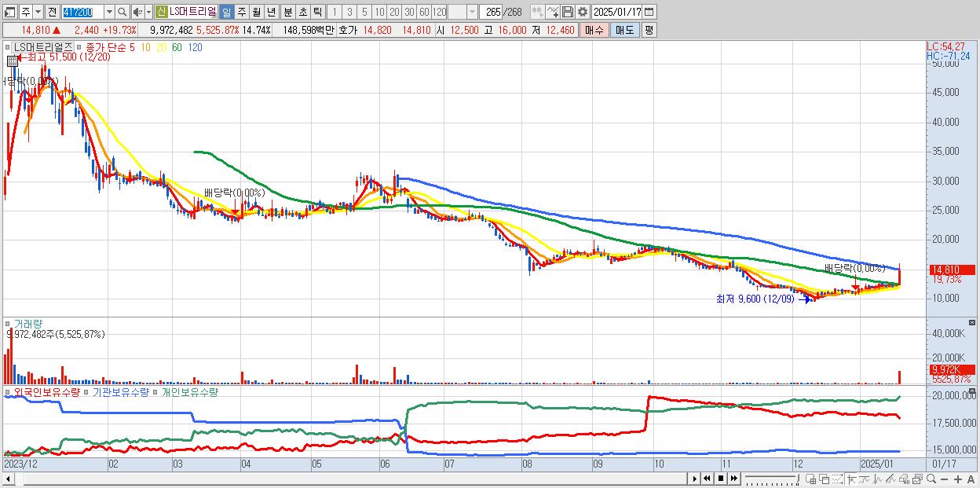Click the 개인보유수량 legend label
This screenshot has height=488, width=980.
click(x=189, y=391)
